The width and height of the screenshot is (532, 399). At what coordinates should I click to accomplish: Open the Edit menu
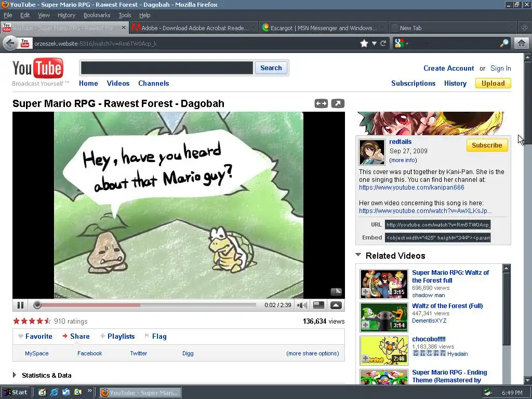pyautogui.click(x=25, y=15)
